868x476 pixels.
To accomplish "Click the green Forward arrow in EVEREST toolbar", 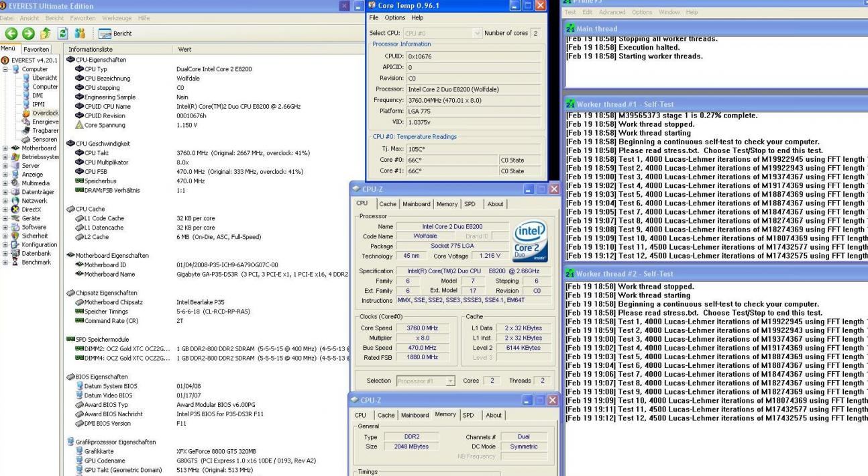I will 28,33.
